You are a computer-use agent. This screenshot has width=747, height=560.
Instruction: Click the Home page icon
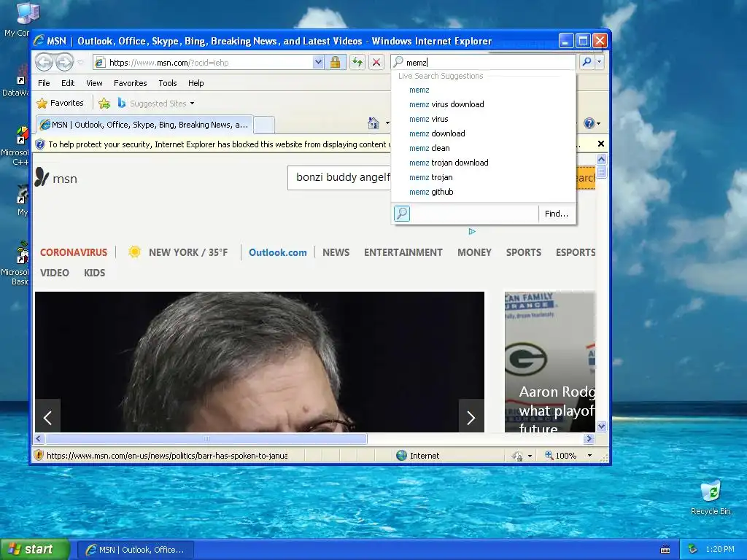click(x=373, y=123)
